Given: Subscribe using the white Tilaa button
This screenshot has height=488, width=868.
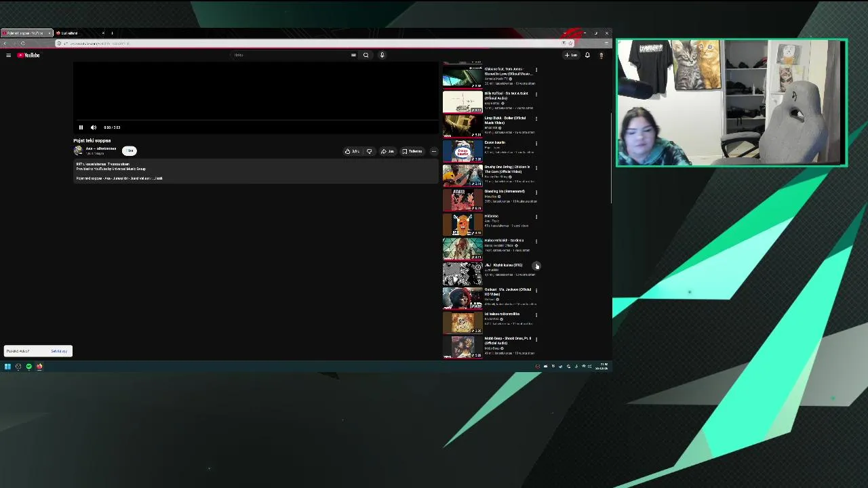Looking at the screenshot, I should (130, 150).
